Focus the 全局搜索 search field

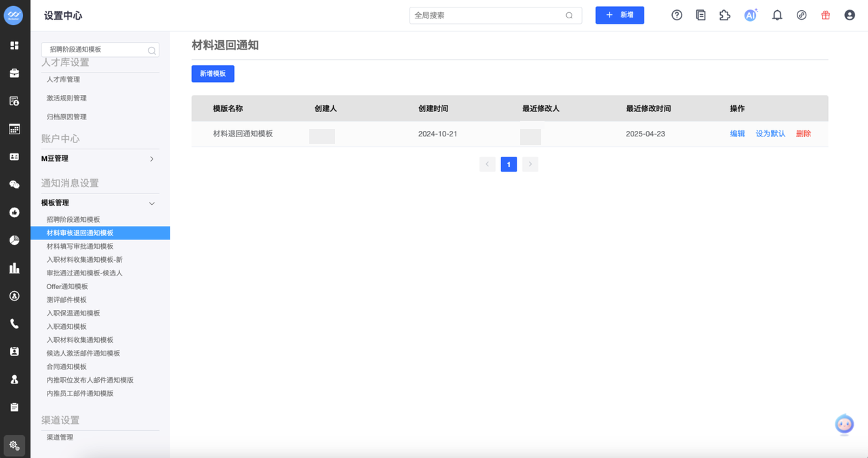[488, 15]
